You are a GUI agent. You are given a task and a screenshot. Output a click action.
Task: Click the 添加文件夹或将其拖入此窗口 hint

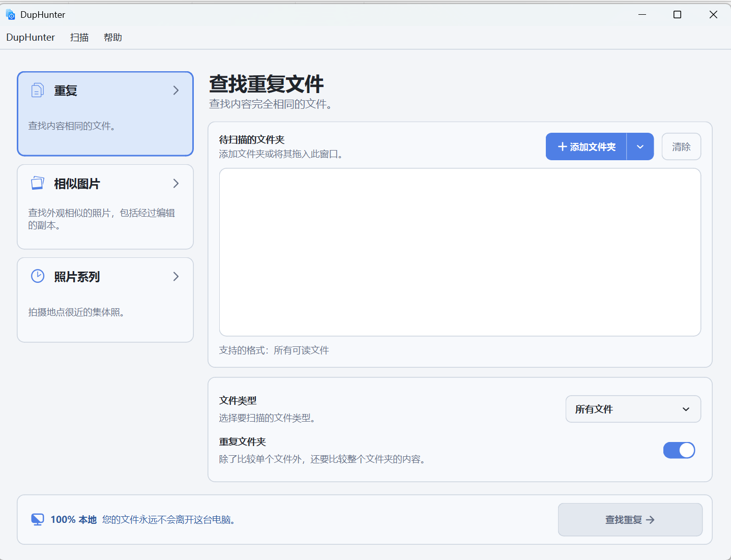tap(281, 154)
